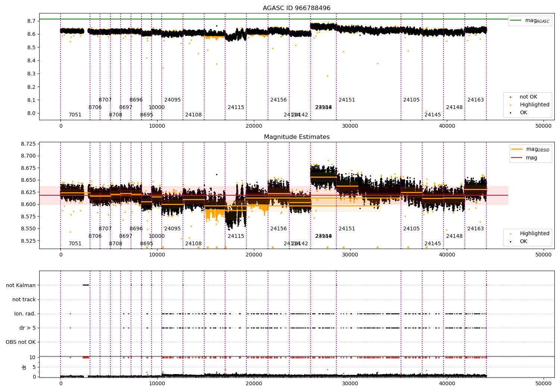Viewport: 560px width, 392px height.
Task: Select 'Highlighted' legend entry in top AGASC plot
Action: [535, 105]
